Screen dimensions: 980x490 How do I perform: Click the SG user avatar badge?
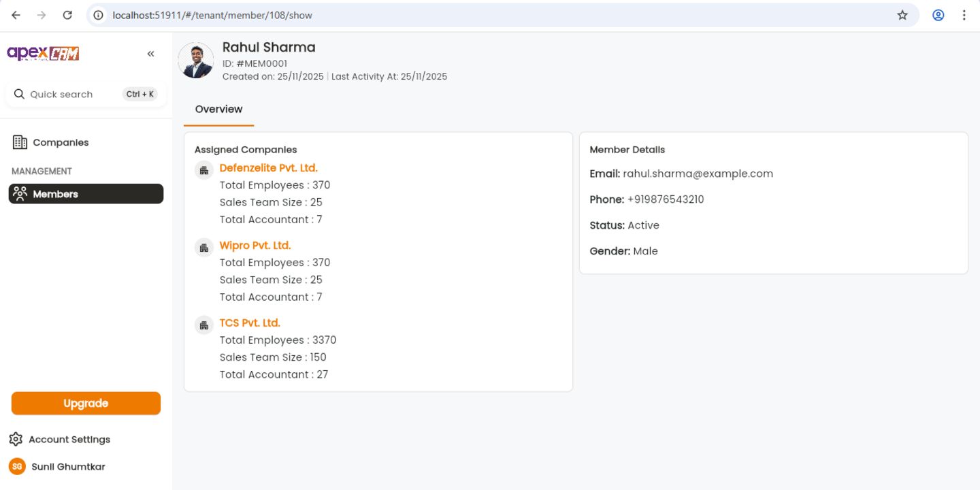click(17, 467)
